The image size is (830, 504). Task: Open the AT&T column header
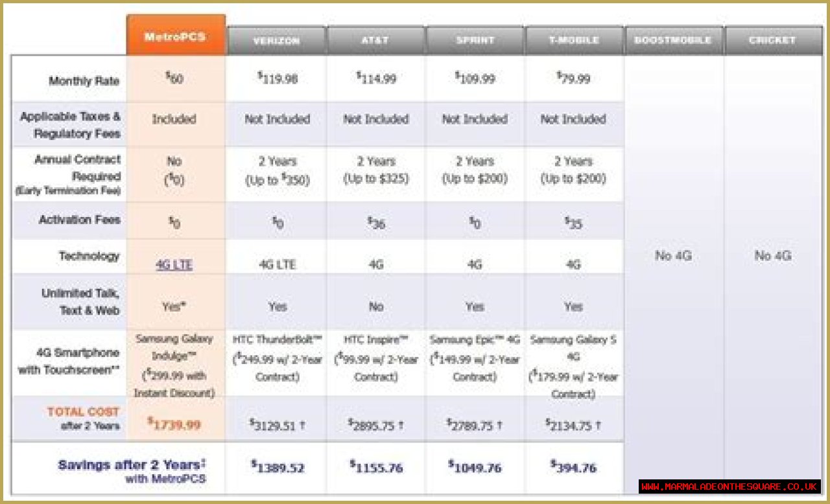[x=375, y=41]
